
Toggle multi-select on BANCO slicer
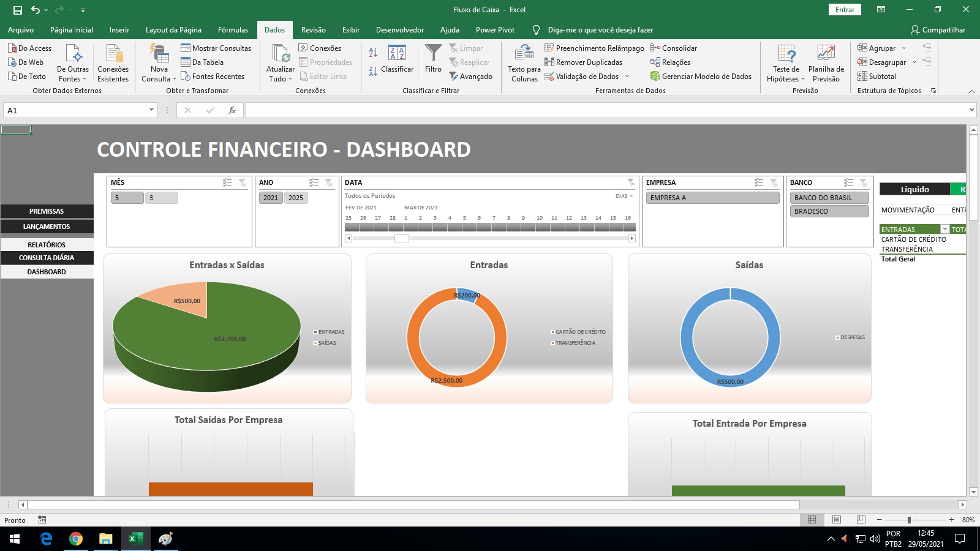click(x=848, y=182)
